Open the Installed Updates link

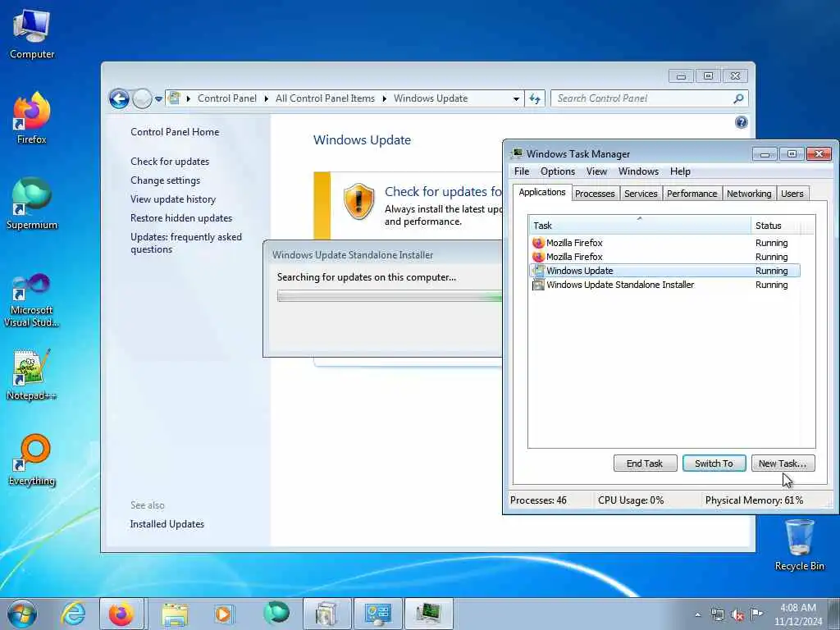pyautogui.click(x=167, y=524)
